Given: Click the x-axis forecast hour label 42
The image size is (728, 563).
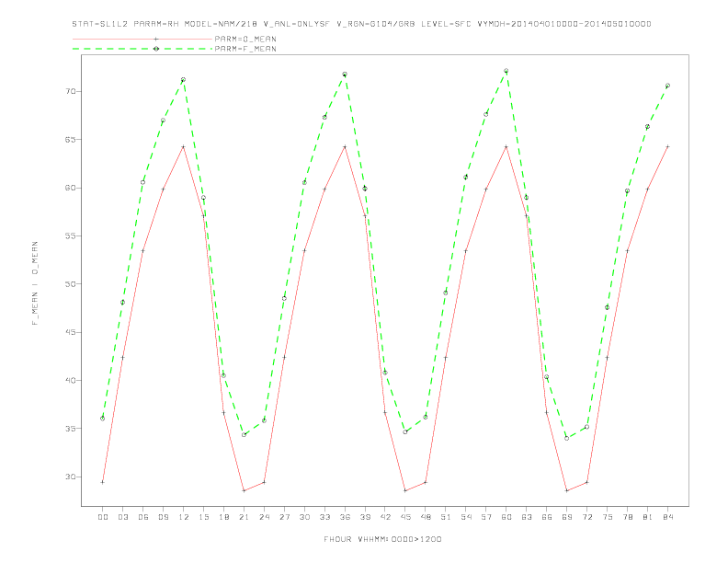Looking at the screenshot, I should click(x=385, y=517).
